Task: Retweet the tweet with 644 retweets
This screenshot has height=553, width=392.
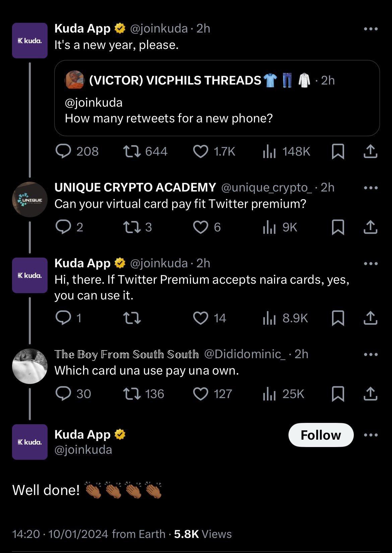Action: point(132,152)
